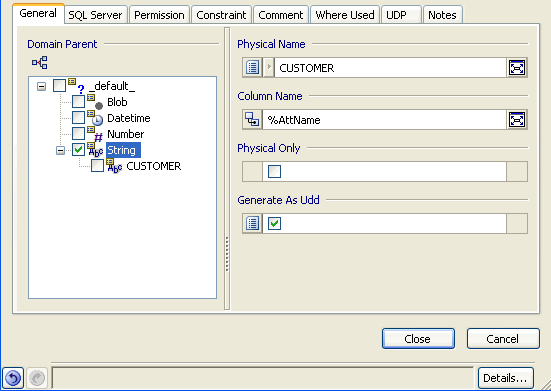Select the Blob tree item
This screenshot has height=391, width=551.
pyautogui.click(x=117, y=102)
